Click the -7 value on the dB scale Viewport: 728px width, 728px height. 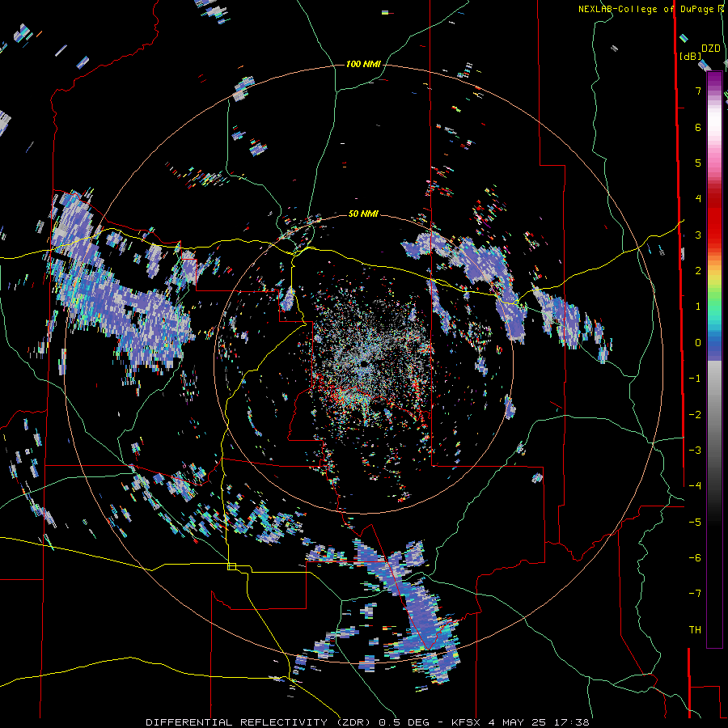pos(695,594)
